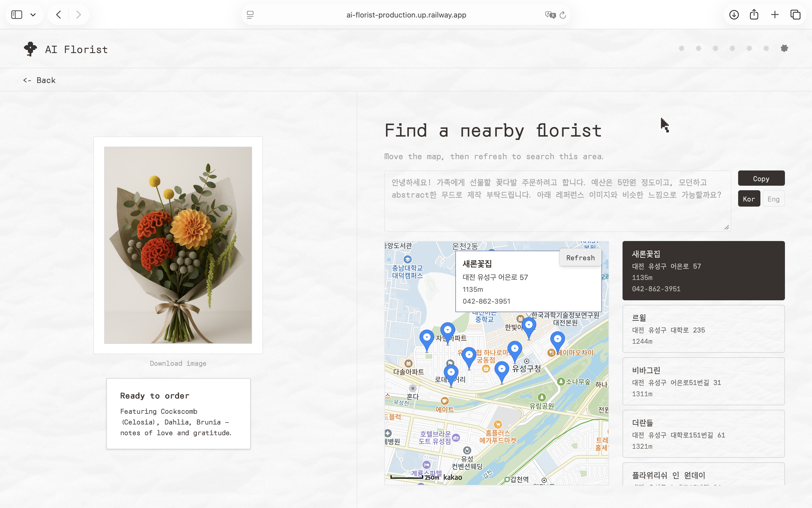Select the 새론꽃집 florist card
The width and height of the screenshot is (812, 508).
(703, 270)
